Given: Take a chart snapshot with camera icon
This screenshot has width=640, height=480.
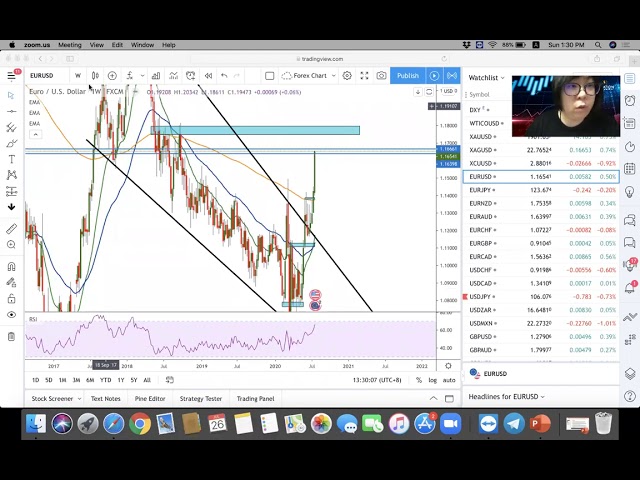Looking at the screenshot, I should coord(381,76).
